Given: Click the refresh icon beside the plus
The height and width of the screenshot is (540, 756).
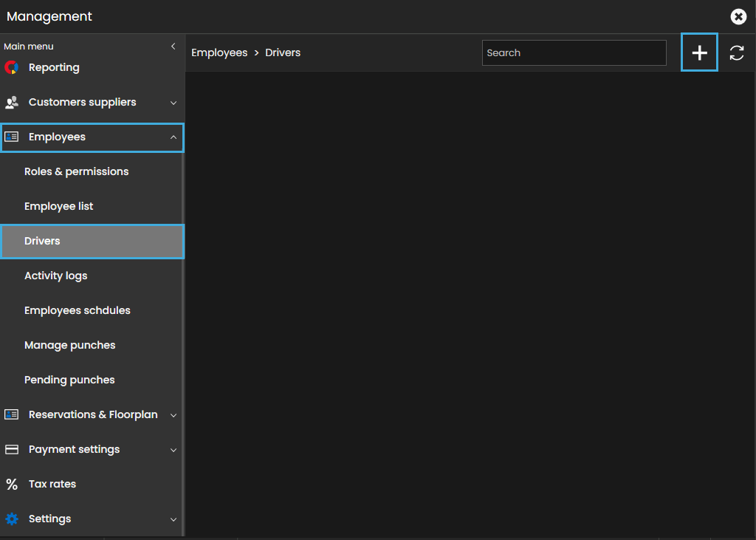Looking at the screenshot, I should pyautogui.click(x=737, y=53).
